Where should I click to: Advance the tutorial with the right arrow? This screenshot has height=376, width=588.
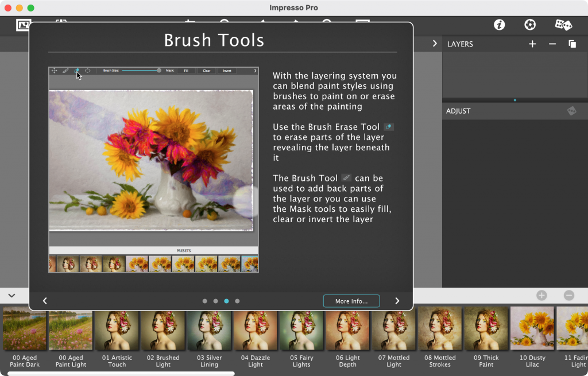pos(397,300)
